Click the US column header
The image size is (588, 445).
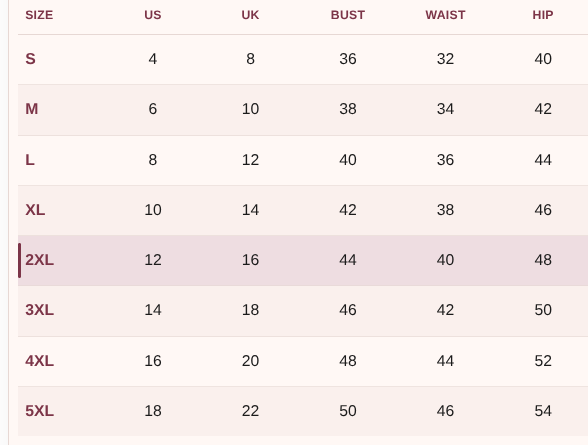pos(153,15)
